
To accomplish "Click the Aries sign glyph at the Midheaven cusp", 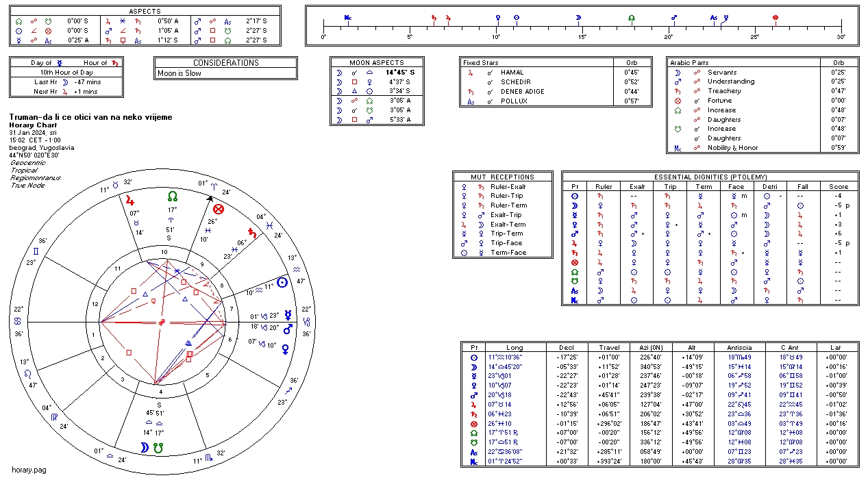I will click(x=212, y=185).
